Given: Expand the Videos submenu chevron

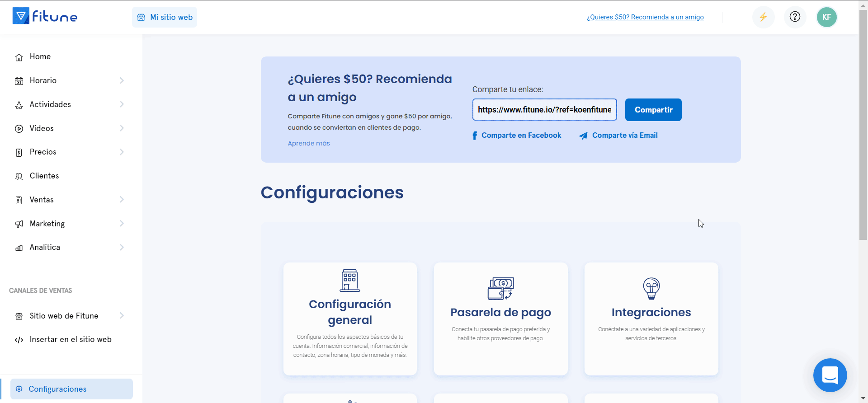Looking at the screenshot, I should pos(122,128).
